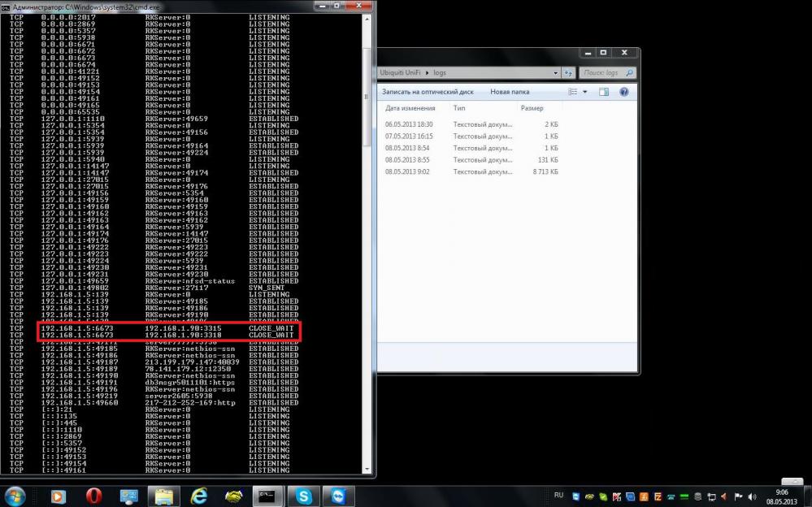Image resolution: width=812 pixels, height=507 pixels.
Task: Sort files by 'Размер' column
Action: tap(532, 108)
